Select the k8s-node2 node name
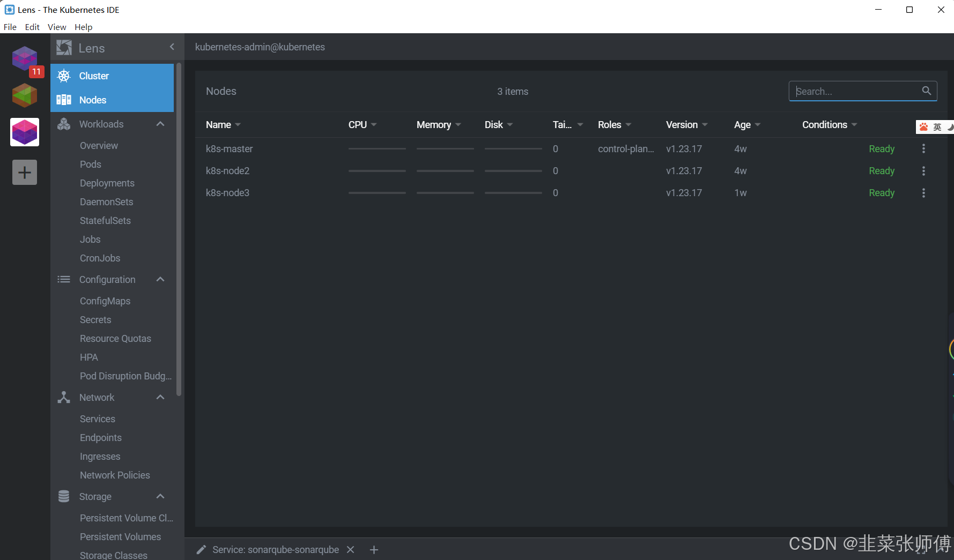Screen dimensions: 954x560 (x=228, y=171)
